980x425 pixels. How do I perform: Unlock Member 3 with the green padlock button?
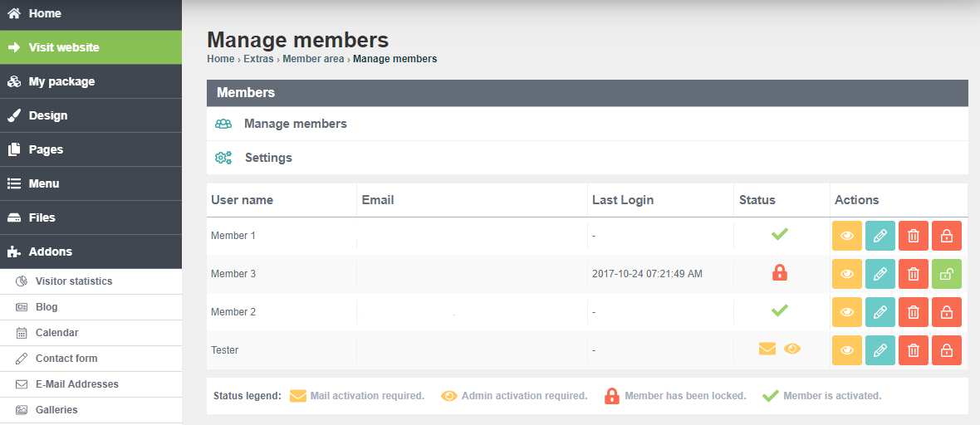click(x=946, y=274)
